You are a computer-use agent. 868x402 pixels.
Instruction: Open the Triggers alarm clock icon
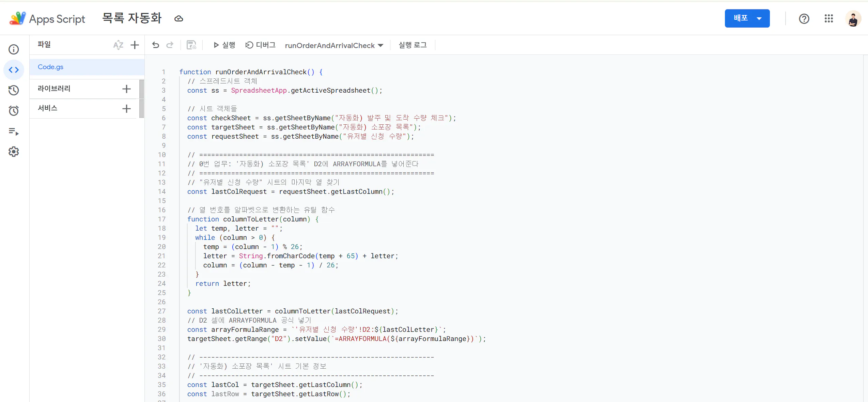tap(14, 111)
